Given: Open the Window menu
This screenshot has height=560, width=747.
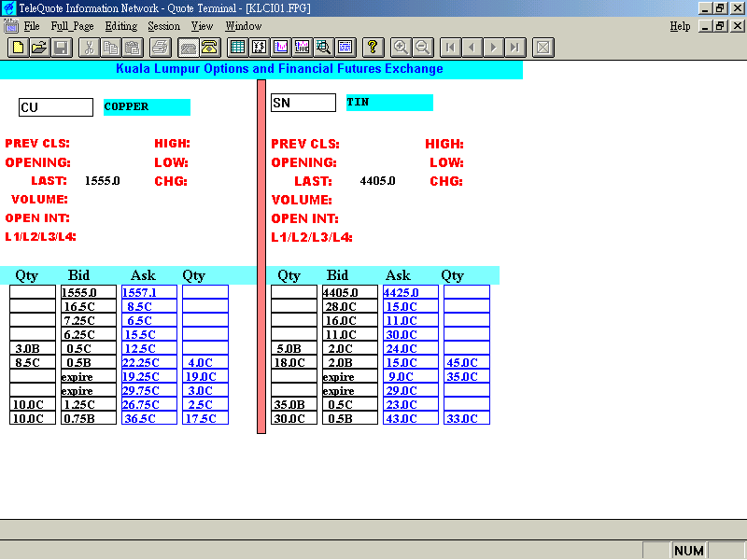Looking at the screenshot, I should [x=244, y=26].
